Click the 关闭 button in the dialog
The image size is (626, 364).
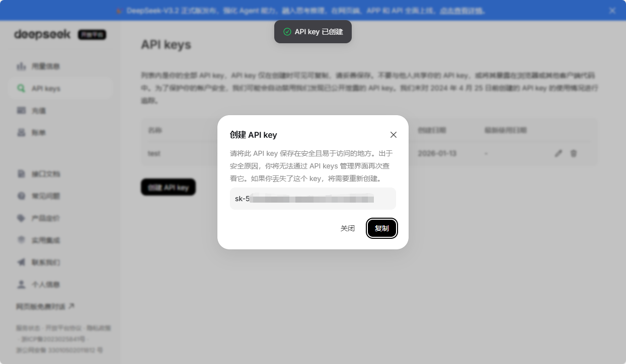[348, 228]
